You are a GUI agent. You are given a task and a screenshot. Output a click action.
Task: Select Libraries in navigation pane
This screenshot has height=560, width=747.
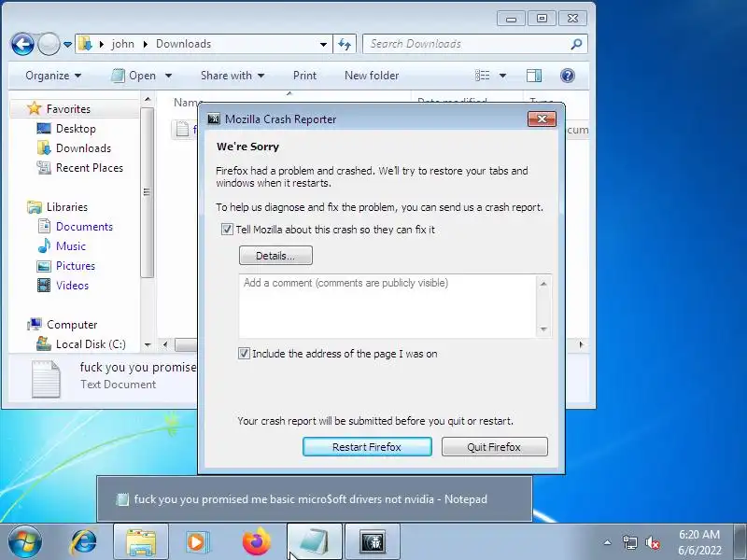click(66, 207)
